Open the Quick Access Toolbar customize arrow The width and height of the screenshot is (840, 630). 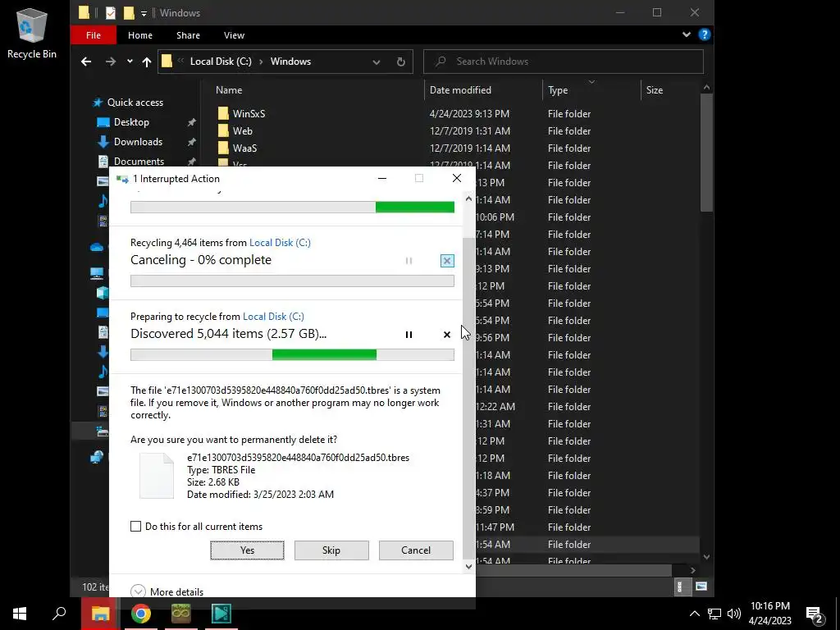144,13
